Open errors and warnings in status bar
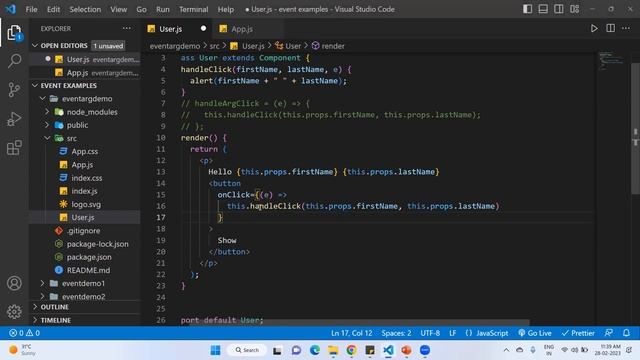Image resolution: width=640 pixels, height=360 pixels. 24,333
